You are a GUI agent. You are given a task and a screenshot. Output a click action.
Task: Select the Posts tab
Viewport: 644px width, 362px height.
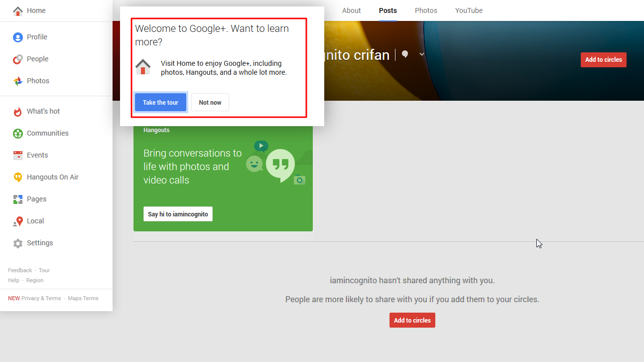pyautogui.click(x=388, y=10)
